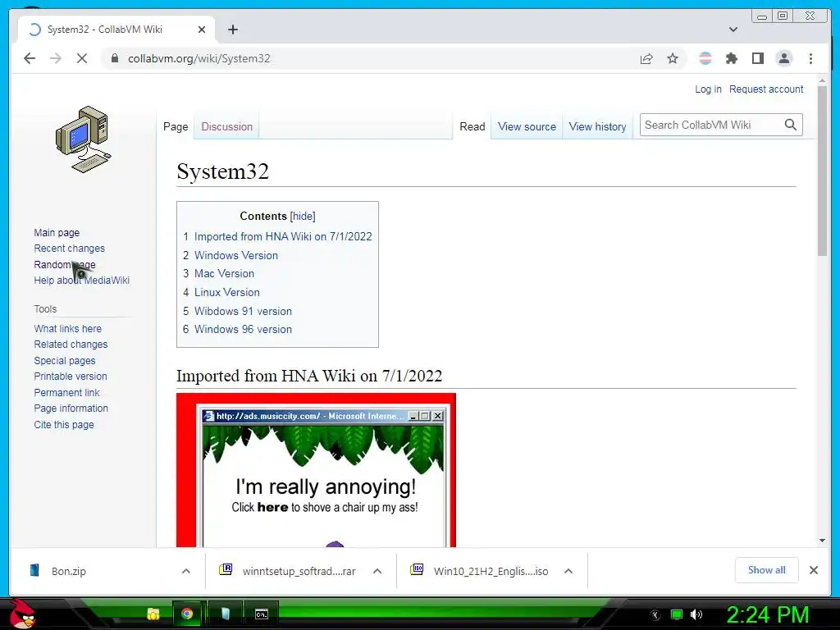The width and height of the screenshot is (840, 630).
Task: Open the Chrome three-dot menu
Action: coord(810,58)
